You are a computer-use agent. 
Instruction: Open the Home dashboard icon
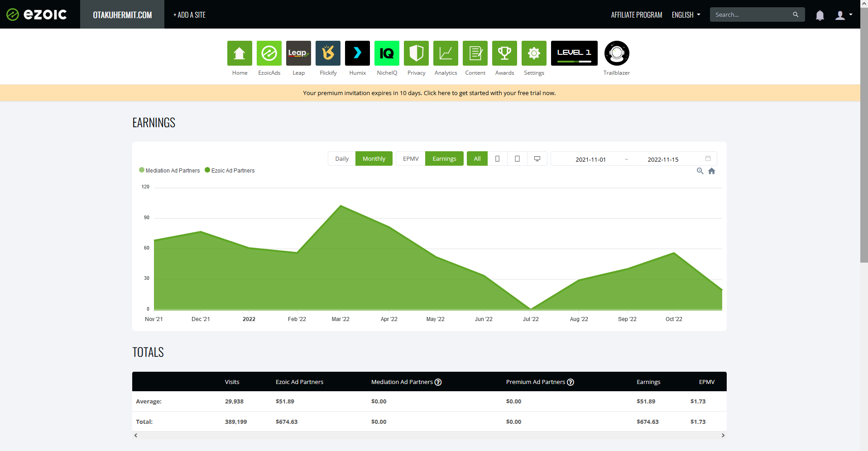tap(240, 53)
